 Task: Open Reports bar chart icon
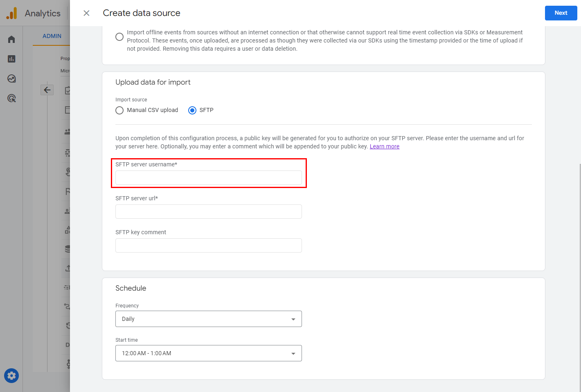[x=11, y=59]
